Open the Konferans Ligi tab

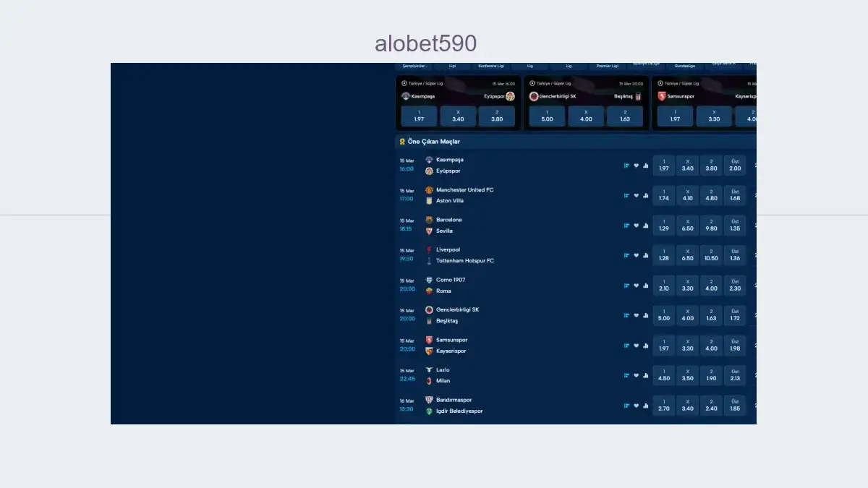pyautogui.click(x=491, y=66)
